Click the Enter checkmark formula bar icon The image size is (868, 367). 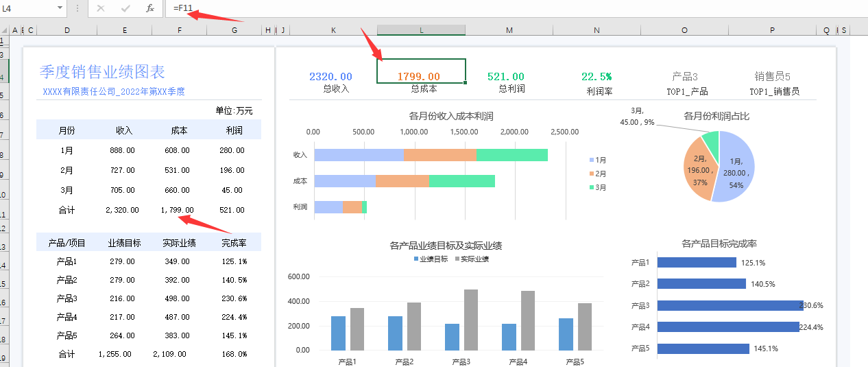[125, 8]
